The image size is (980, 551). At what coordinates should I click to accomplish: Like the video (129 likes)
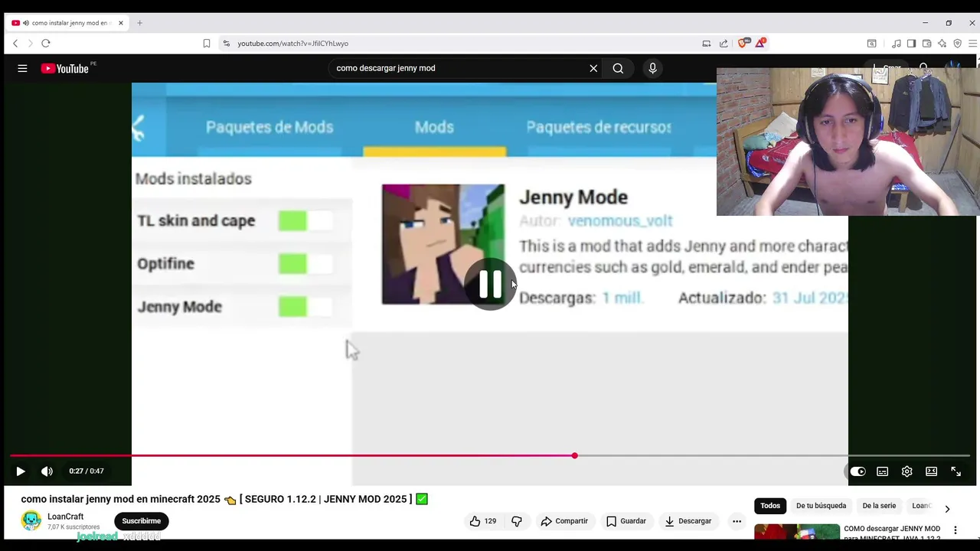coord(483,521)
